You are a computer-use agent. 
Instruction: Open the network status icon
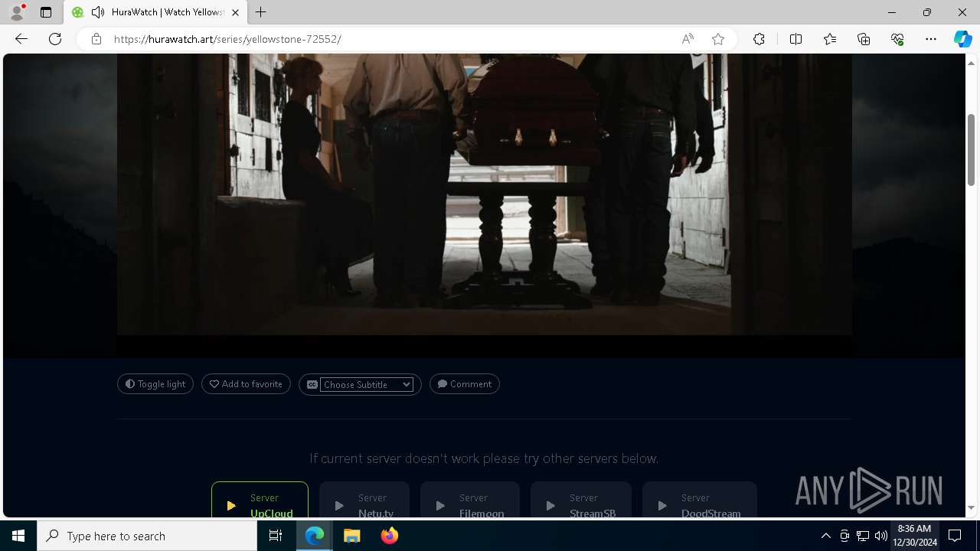coord(863,536)
